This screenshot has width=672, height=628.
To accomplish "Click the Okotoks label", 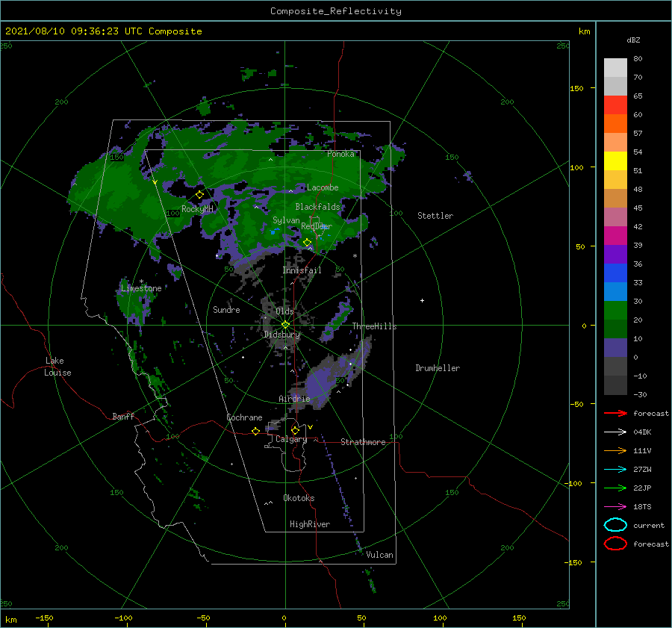I will [299, 498].
